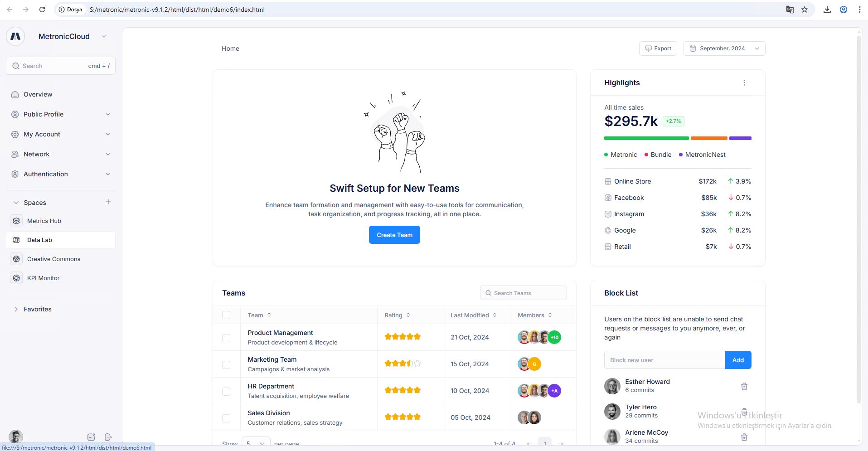Screen dimensions: 868x451
Task: Open the browser downloads icon
Action: (x=827, y=10)
